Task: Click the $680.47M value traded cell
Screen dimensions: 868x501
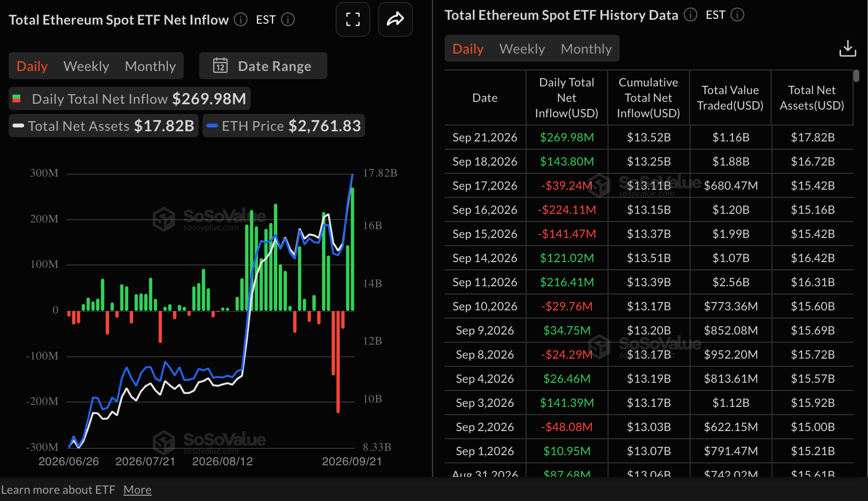Action: [731, 186]
